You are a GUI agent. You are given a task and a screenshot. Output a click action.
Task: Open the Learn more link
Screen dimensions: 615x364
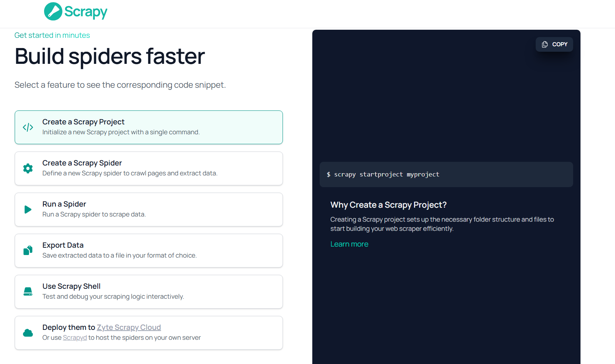349,244
